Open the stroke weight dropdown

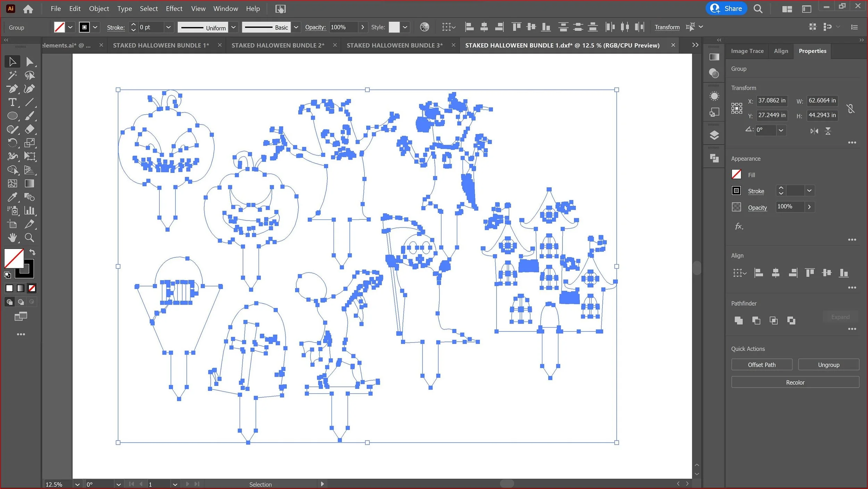168,27
